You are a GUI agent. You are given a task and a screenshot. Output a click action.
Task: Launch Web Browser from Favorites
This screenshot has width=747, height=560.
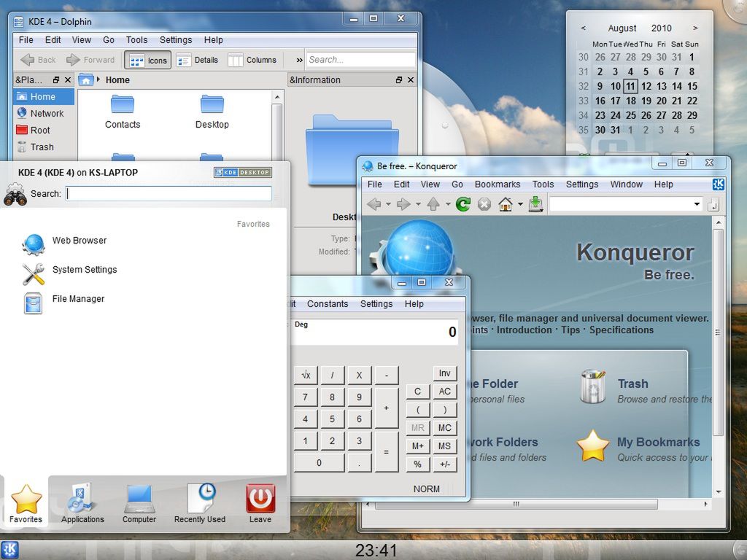tap(65, 244)
